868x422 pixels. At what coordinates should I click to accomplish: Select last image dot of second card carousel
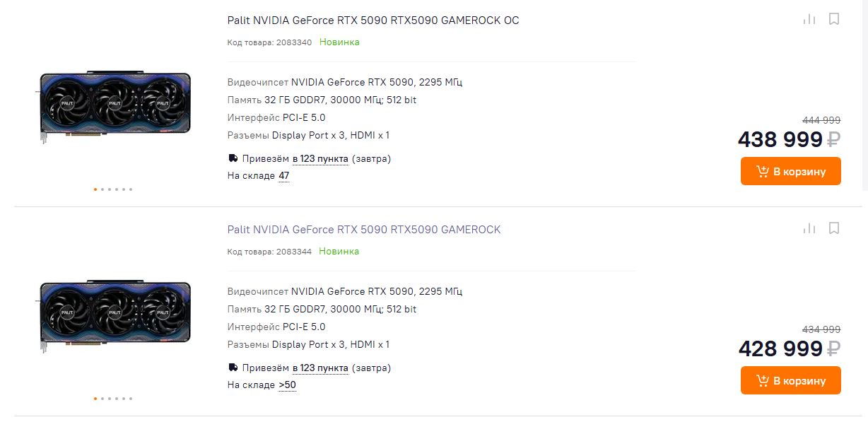[x=131, y=399]
